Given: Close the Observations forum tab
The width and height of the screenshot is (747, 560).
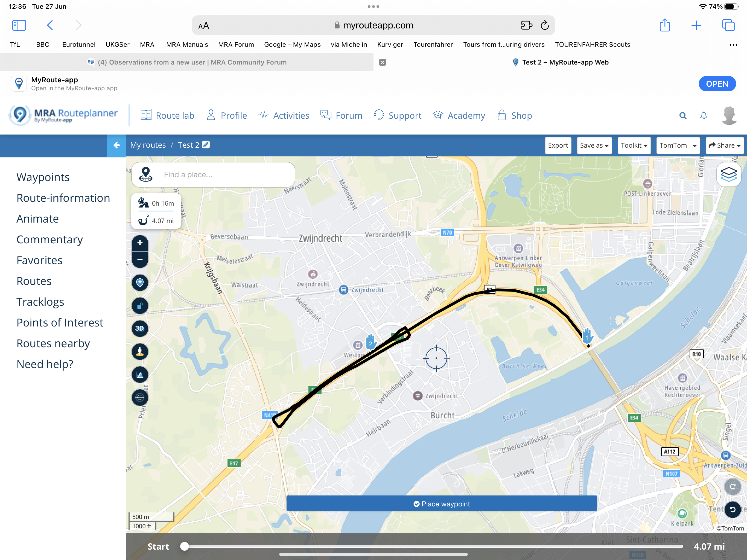Looking at the screenshot, I should tap(382, 62).
